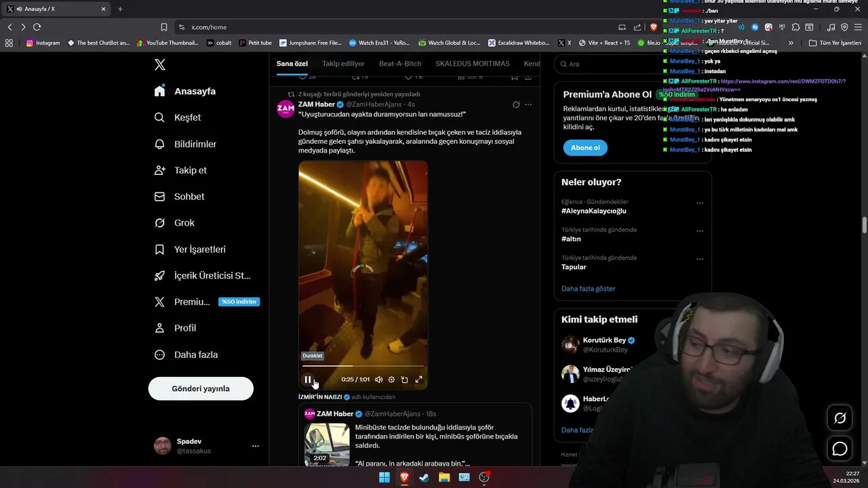This screenshot has height=488, width=868.
Task: Reload the browser page
Action: (x=37, y=27)
